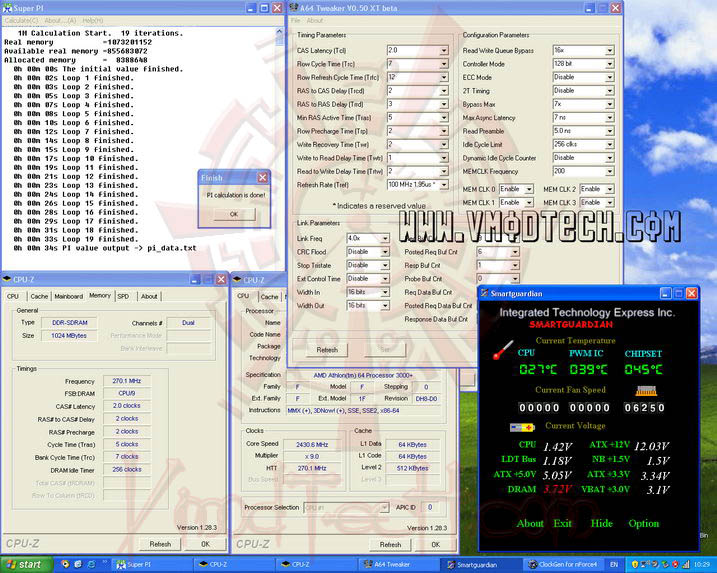
Task: Click Refresh in right CPU-Z window
Action: point(390,545)
